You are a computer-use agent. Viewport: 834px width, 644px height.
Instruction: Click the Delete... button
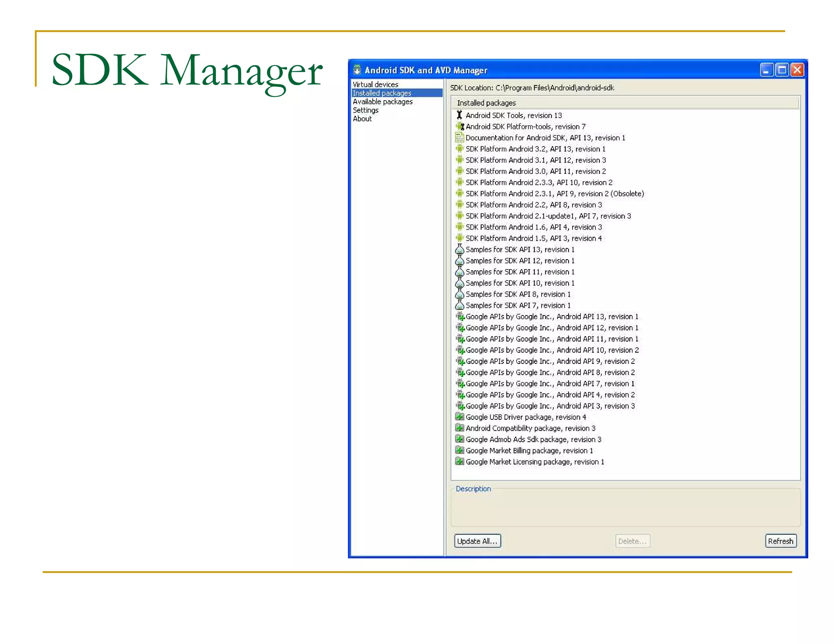(632, 541)
